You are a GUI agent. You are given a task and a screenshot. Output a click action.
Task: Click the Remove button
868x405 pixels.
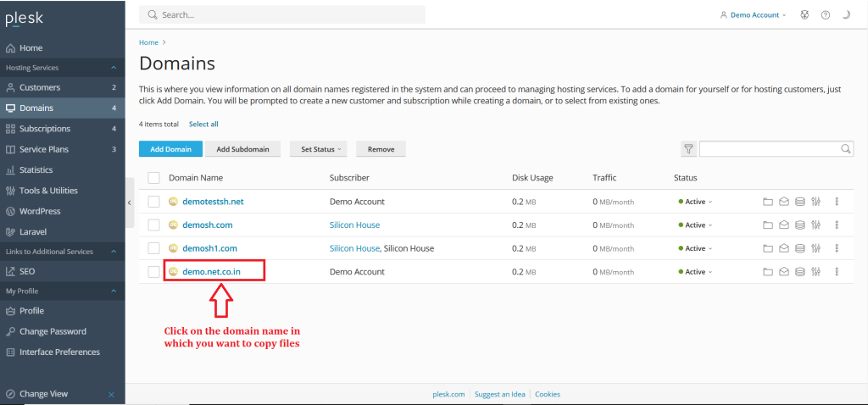(381, 149)
